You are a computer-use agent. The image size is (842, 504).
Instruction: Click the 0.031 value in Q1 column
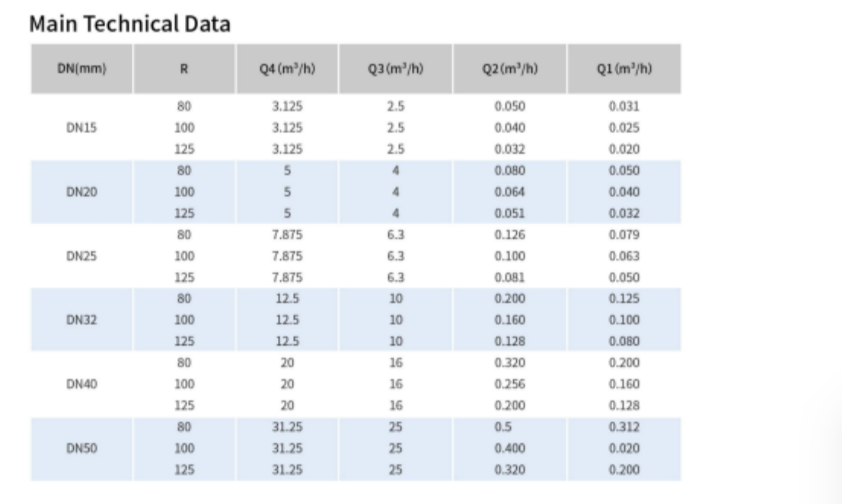click(624, 107)
